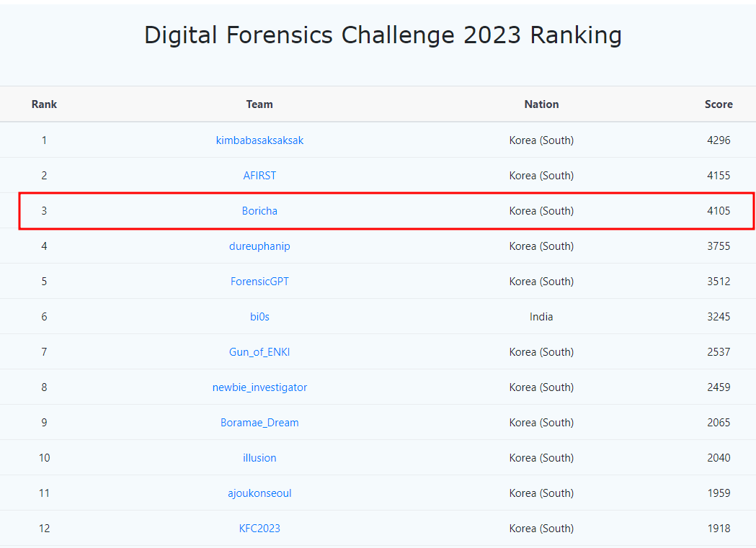Click Korea (South) in KFC2023's row
The image size is (756, 548).
pyautogui.click(x=541, y=529)
